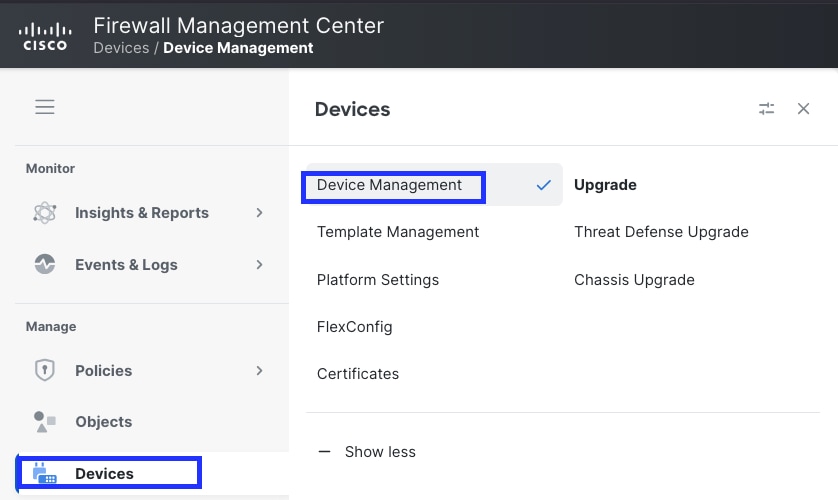Click the Firewall Management Center title
Image resolution: width=838 pixels, height=500 pixels.
239,26
